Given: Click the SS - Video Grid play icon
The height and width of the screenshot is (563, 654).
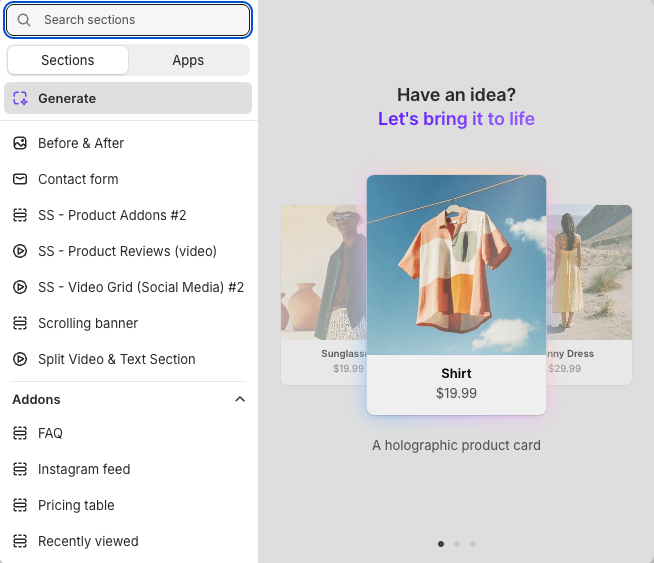Looking at the screenshot, I should [x=20, y=287].
